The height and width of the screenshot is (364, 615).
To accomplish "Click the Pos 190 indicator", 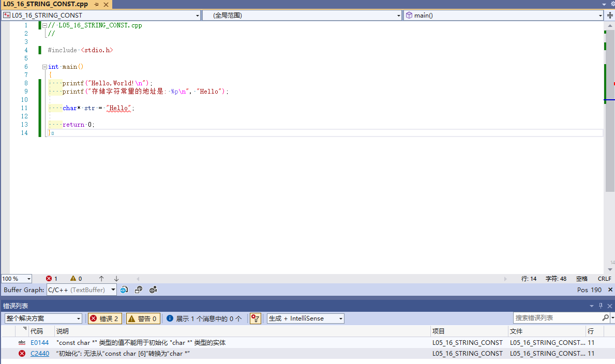I will click(589, 290).
